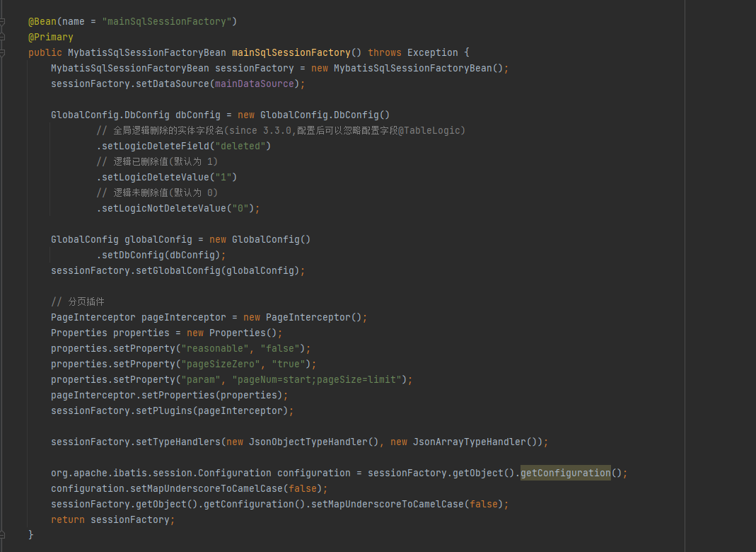Click the mainDataSource argument in setDataSource
This screenshot has height=552, width=756.
point(254,84)
